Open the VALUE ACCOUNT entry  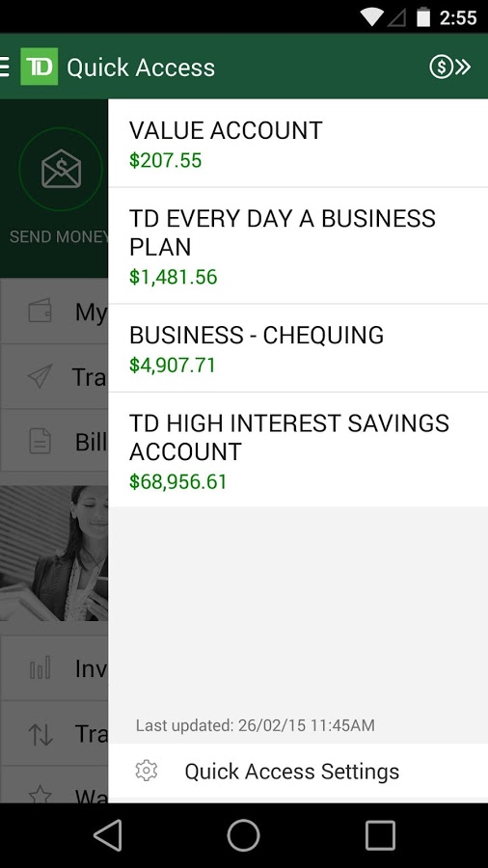(x=298, y=144)
